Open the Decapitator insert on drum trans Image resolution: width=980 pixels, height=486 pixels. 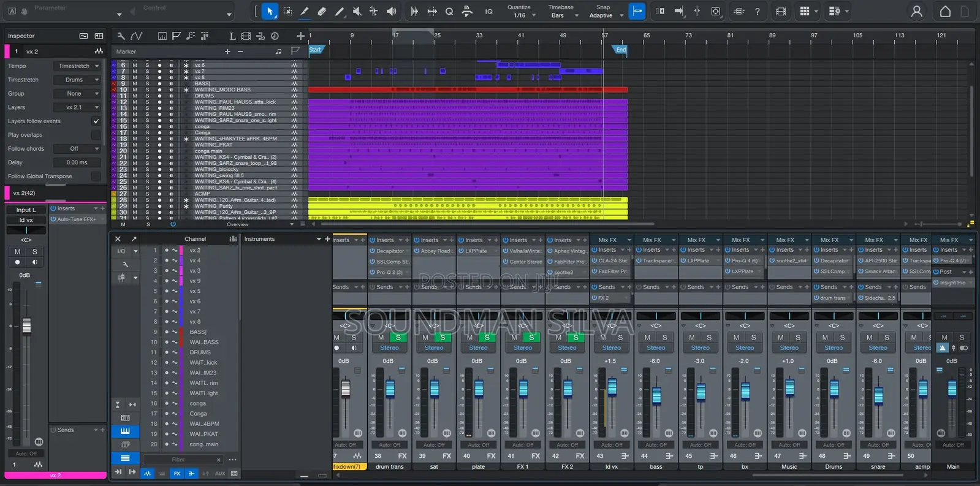(x=390, y=251)
